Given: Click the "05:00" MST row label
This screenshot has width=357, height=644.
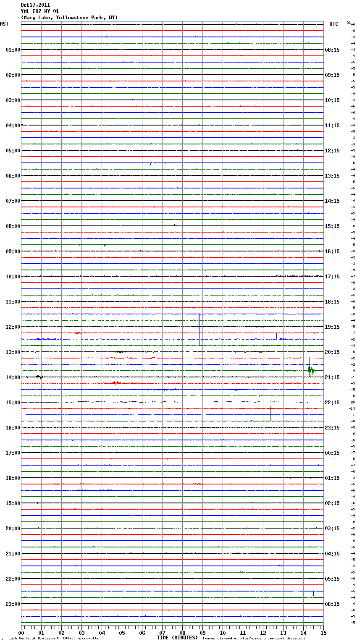Looking at the screenshot, I should 13,151.
